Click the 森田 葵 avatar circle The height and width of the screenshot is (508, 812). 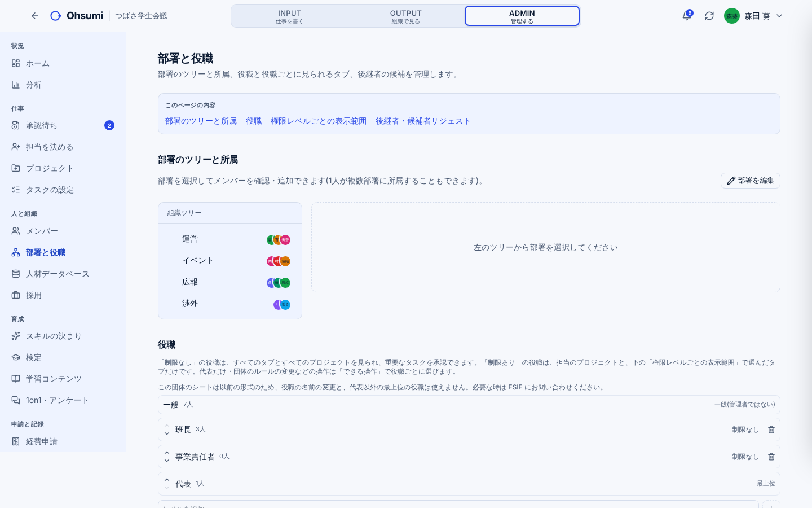click(732, 16)
